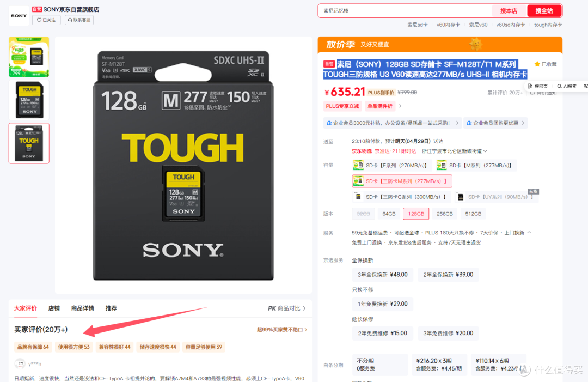Click the PLUS专享立减 promotion tag
The width and height of the screenshot is (588, 382).
pyautogui.click(x=342, y=106)
